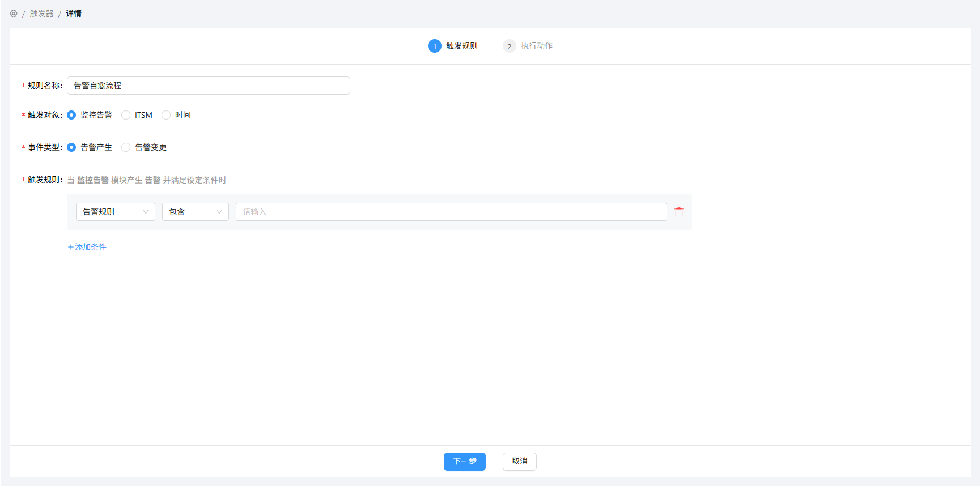
Task: Select the 监控告警 radio option
Action: [x=71, y=115]
